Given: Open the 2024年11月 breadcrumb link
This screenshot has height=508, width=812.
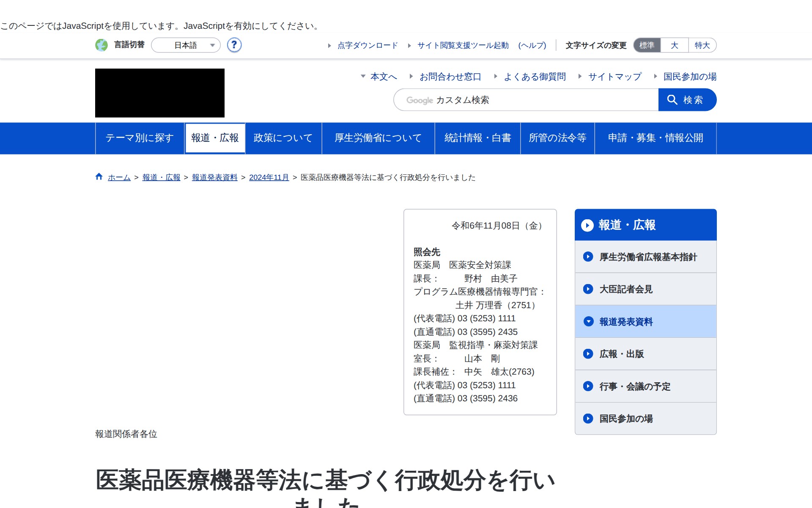Looking at the screenshot, I should (x=269, y=177).
